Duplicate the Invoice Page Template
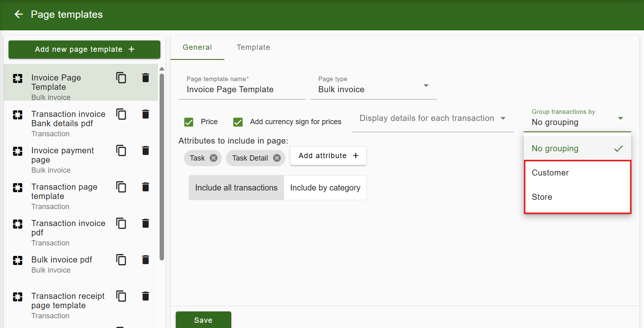Image resolution: width=644 pixels, height=328 pixels. click(x=121, y=78)
